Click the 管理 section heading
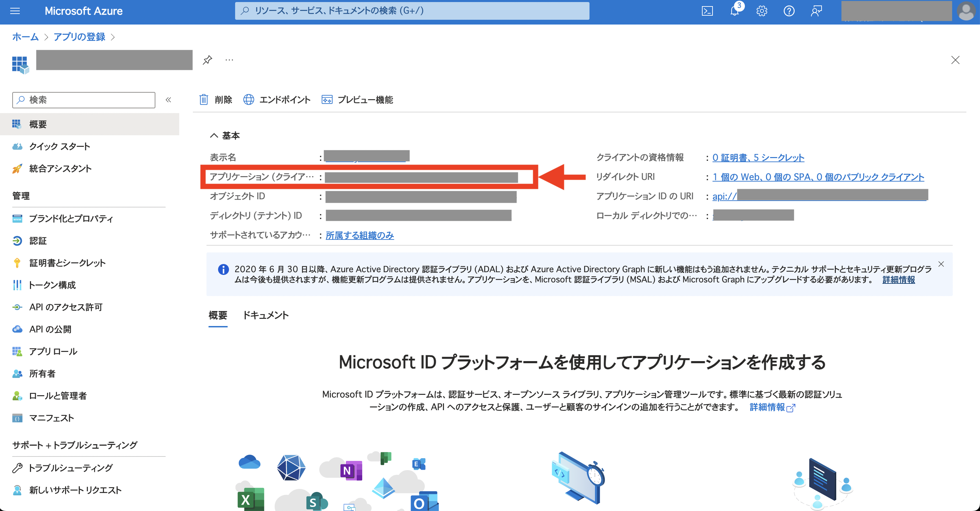 [21, 196]
